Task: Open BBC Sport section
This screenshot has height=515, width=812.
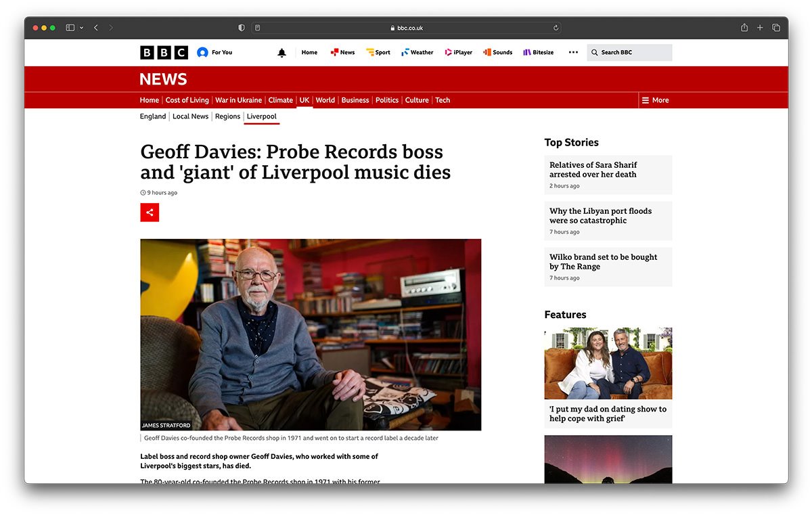Action: tap(378, 52)
